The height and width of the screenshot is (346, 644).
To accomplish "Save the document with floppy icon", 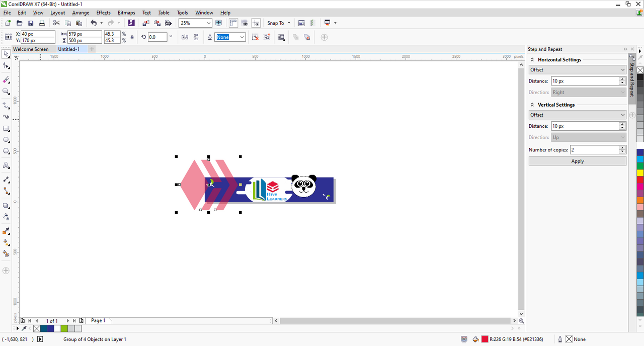I will [31, 23].
